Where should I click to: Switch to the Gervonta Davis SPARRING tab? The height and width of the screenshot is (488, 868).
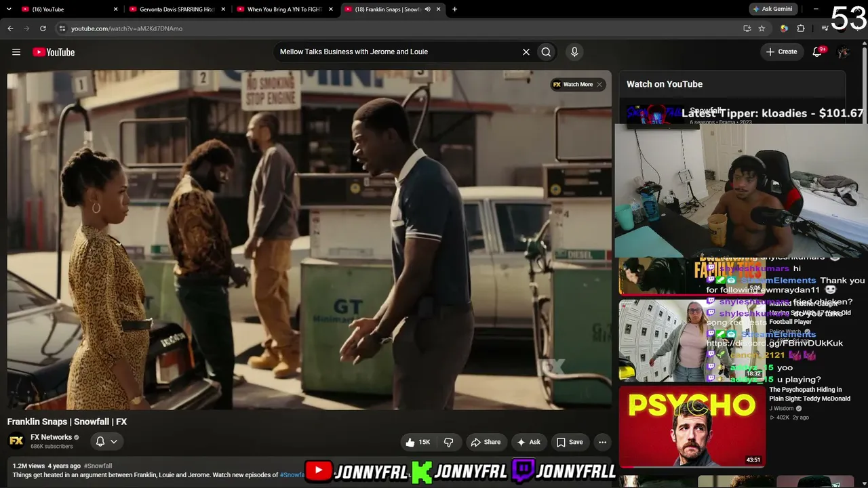(176, 9)
